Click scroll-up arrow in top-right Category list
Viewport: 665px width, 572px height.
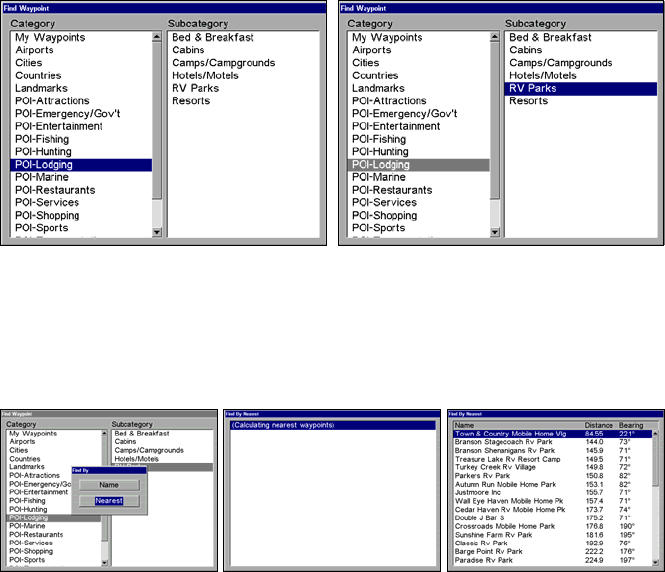[494, 37]
